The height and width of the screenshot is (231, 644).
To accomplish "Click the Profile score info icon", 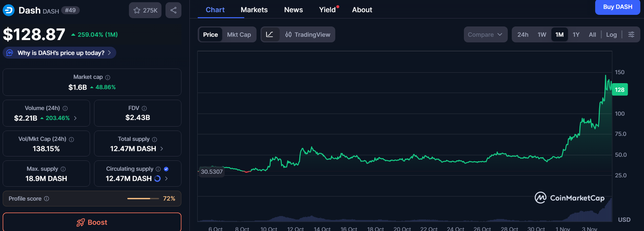I will click(47, 199).
